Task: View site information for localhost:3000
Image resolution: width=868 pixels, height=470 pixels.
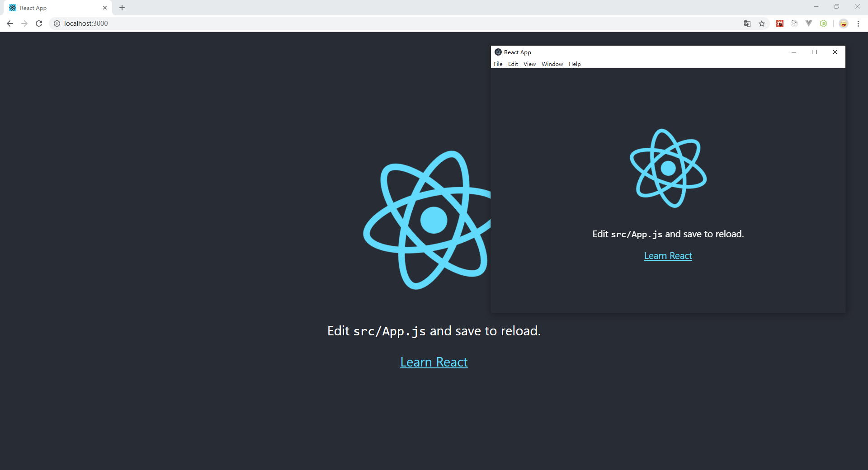Action: [x=57, y=23]
